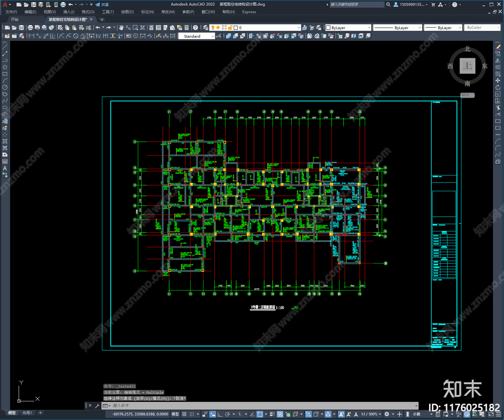Select the Rotate tool in modify toolbar
This screenshot has width=504, height=420.
pos(498,87)
